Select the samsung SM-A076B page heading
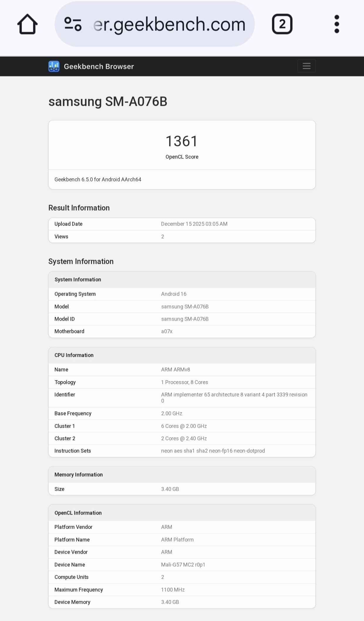Viewport: 364px width, 621px height. click(108, 102)
